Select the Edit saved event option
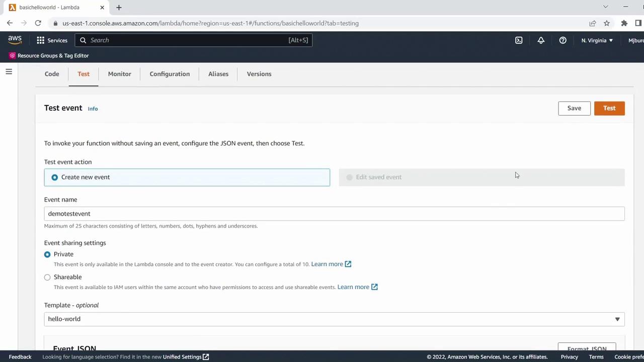This screenshot has height=362, width=644. pos(481,177)
